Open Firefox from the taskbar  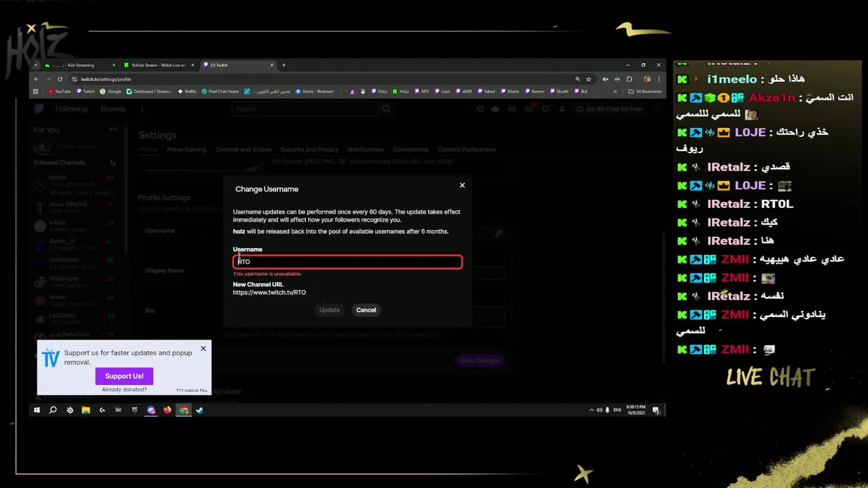click(167, 410)
